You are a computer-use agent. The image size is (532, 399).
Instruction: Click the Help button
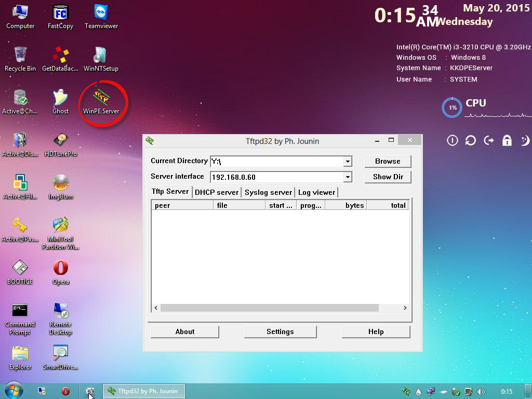point(376,332)
